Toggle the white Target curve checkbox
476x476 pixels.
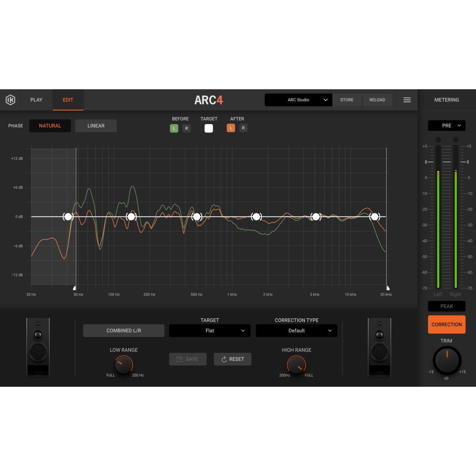click(x=209, y=128)
